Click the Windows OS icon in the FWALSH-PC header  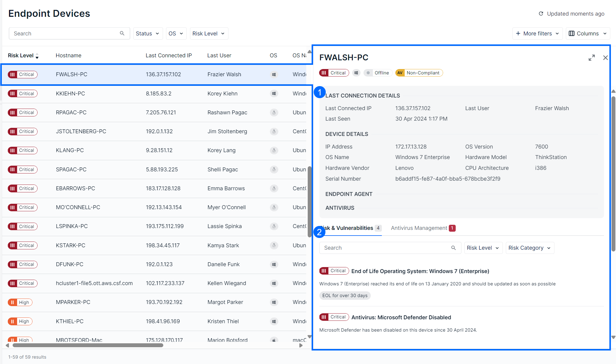[356, 73]
